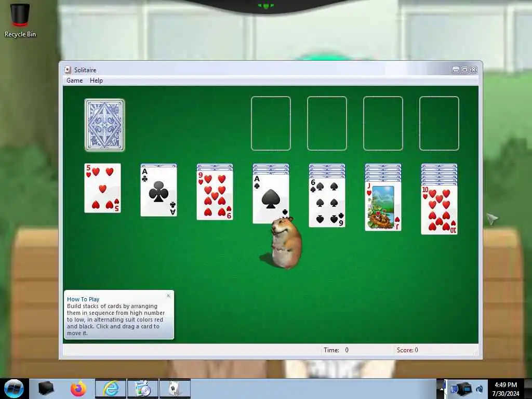
Task: Click the first empty foundation slot
Action: coord(271,123)
